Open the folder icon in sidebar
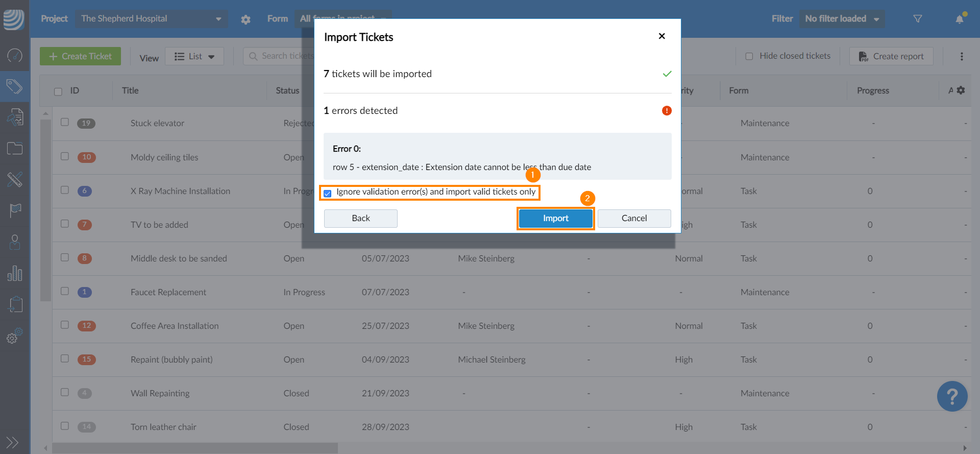The height and width of the screenshot is (454, 980). coord(14,149)
